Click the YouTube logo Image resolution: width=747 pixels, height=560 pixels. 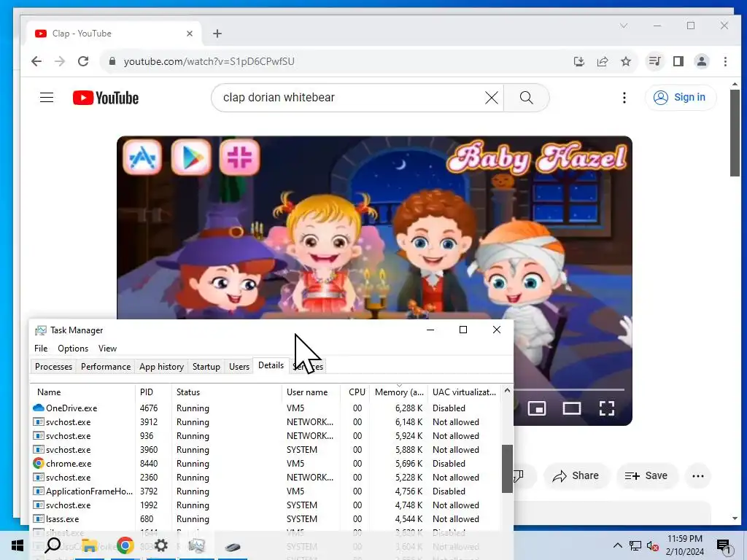(105, 98)
